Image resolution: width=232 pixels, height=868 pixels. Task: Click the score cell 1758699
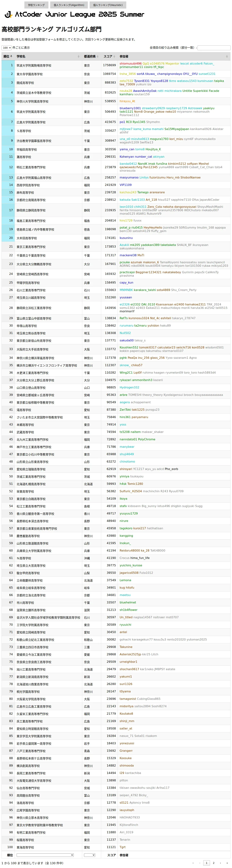(x=109, y=65)
